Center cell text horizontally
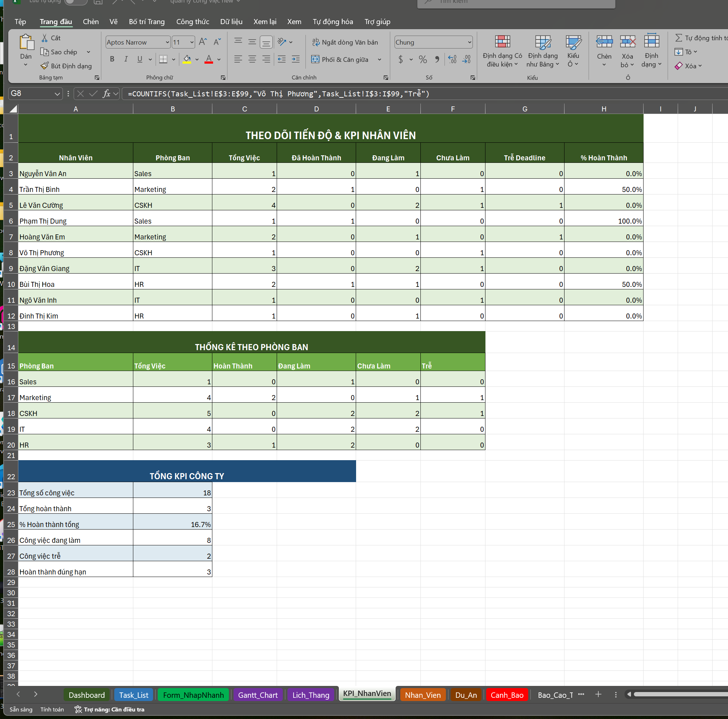 tap(252, 59)
